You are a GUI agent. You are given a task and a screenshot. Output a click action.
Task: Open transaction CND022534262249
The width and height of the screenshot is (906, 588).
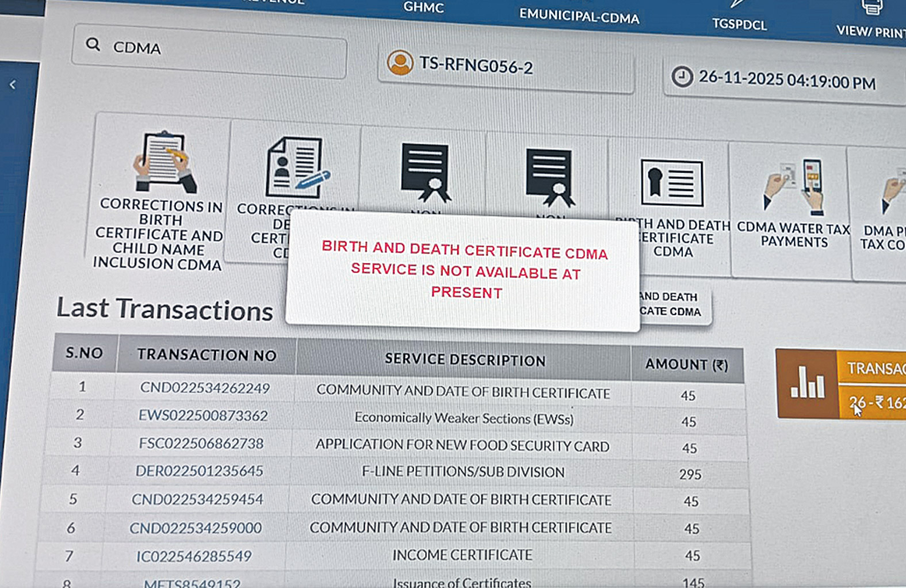(x=205, y=388)
